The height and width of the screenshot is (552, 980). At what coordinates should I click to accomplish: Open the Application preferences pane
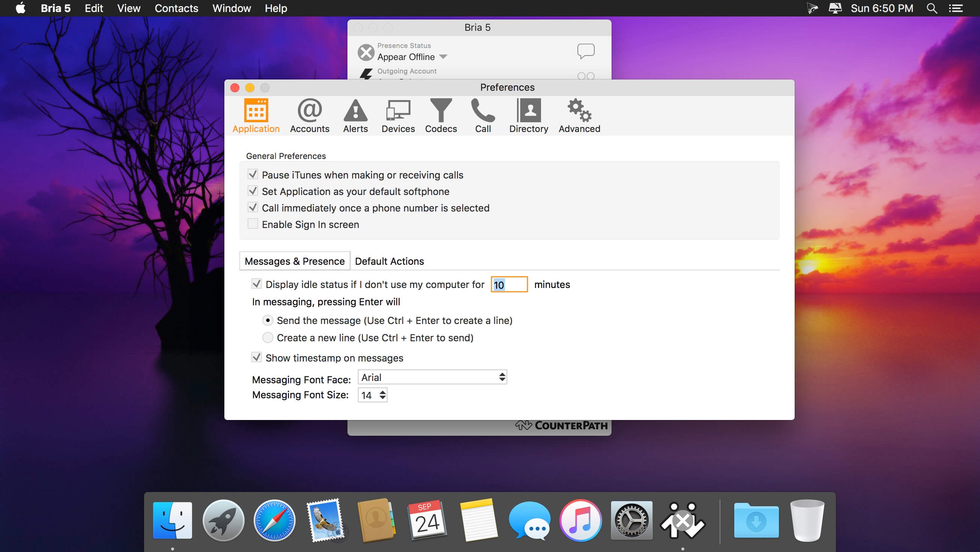[256, 116]
